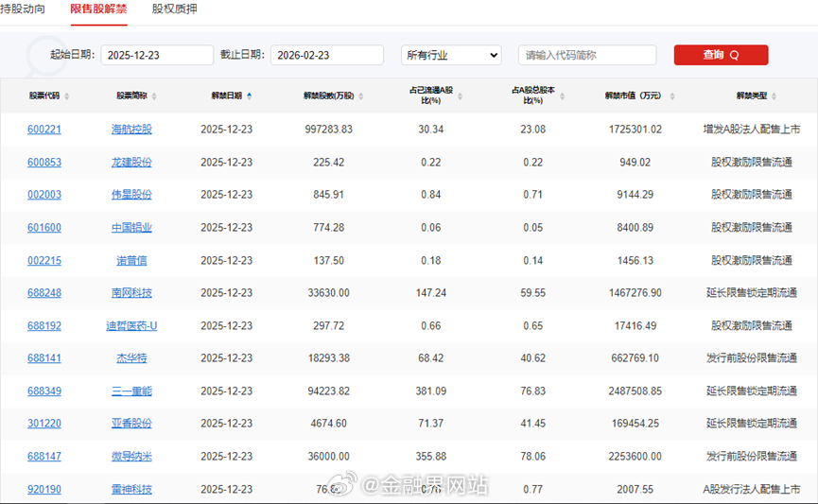The width and height of the screenshot is (818, 504).
Task: Click the 请输入代码简称 search box
Action: (587, 55)
